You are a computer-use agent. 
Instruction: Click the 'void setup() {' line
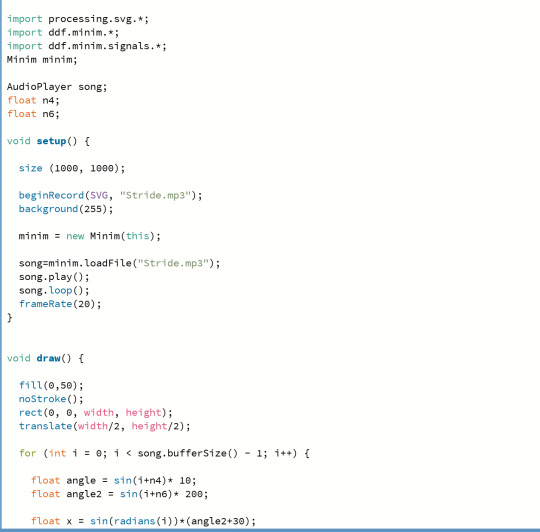(48, 141)
